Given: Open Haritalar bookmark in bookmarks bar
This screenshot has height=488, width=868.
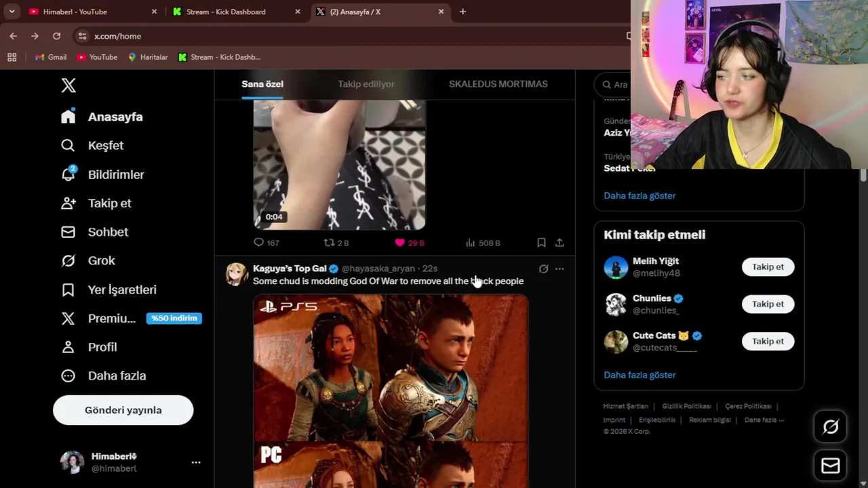Looking at the screenshot, I should point(147,58).
